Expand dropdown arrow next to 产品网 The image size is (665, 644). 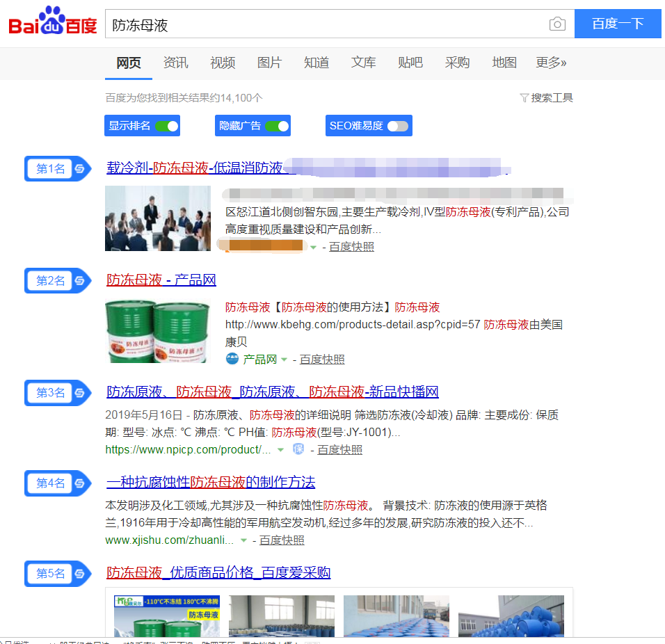click(x=284, y=360)
